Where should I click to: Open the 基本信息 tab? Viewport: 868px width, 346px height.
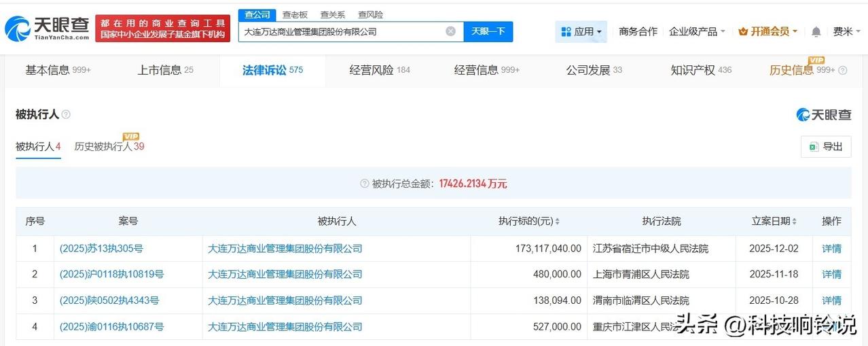pyautogui.click(x=58, y=70)
